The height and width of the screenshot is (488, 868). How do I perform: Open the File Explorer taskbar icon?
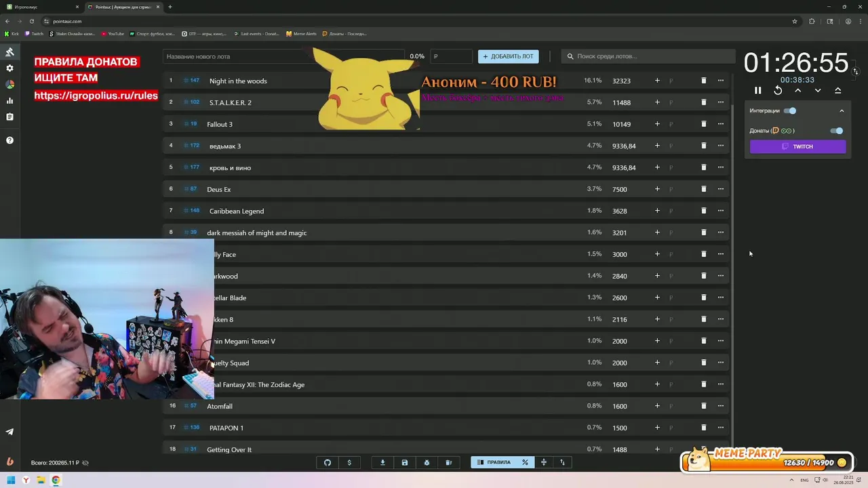point(41,481)
